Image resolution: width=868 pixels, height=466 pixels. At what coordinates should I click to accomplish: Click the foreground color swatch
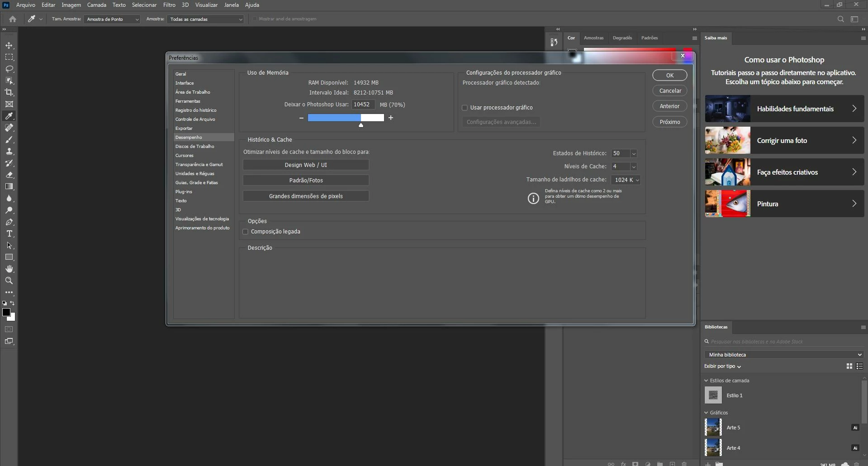pyautogui.click(x=6, y=312)
